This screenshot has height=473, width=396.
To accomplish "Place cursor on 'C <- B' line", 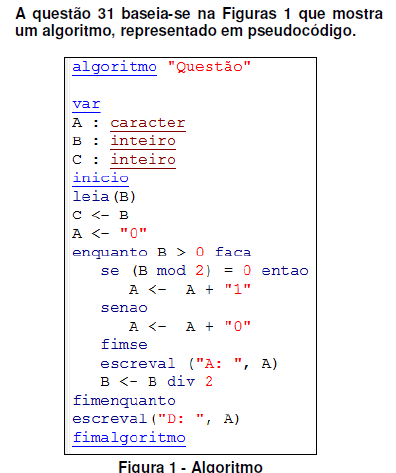I will 100,215.
